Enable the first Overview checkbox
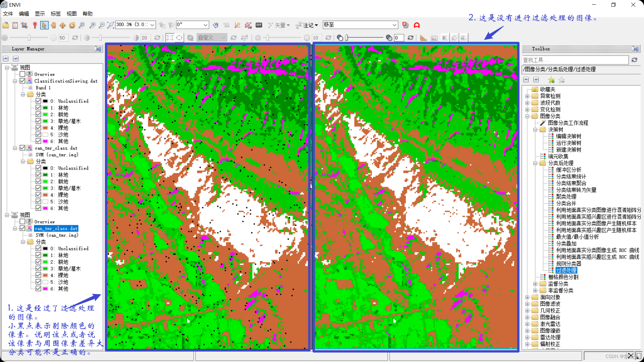Viewport: 644px width, 362px height. [x=22, y=74]
